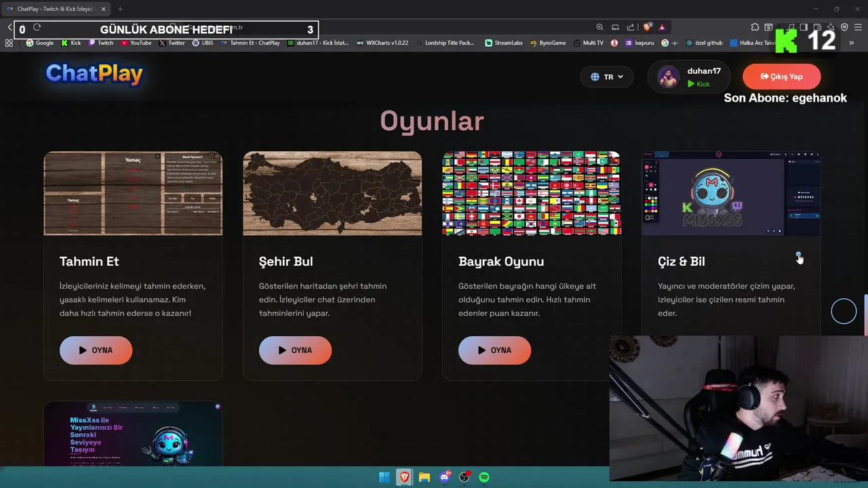Open the UBIS bookmark

[x=203, y=43]
